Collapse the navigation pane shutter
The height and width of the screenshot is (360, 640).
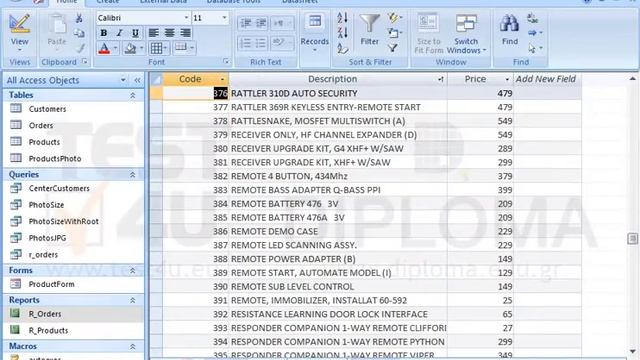point(137,80)
